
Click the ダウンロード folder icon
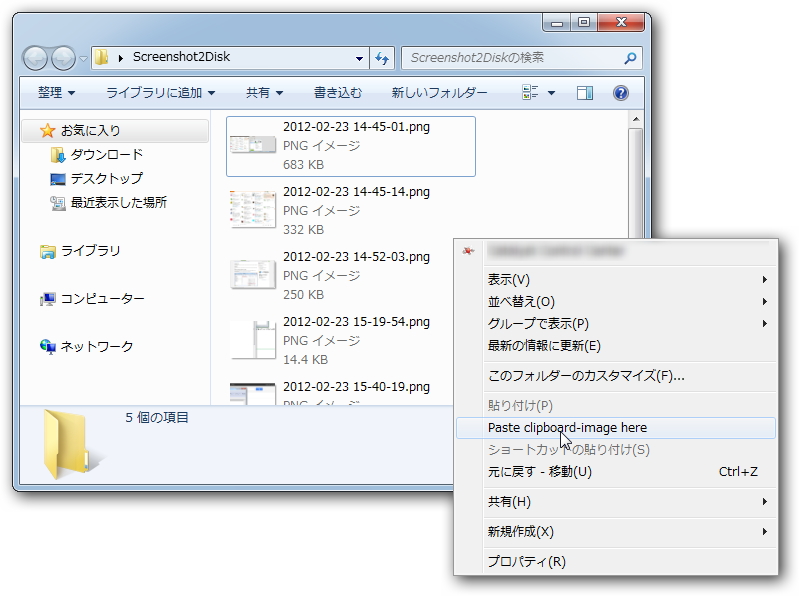click(x=58, y=155)
